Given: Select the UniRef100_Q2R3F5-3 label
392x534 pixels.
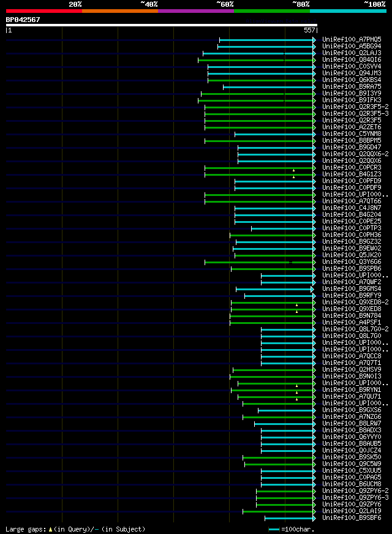Looking at the screenshot, I should (x=356, y=114).
